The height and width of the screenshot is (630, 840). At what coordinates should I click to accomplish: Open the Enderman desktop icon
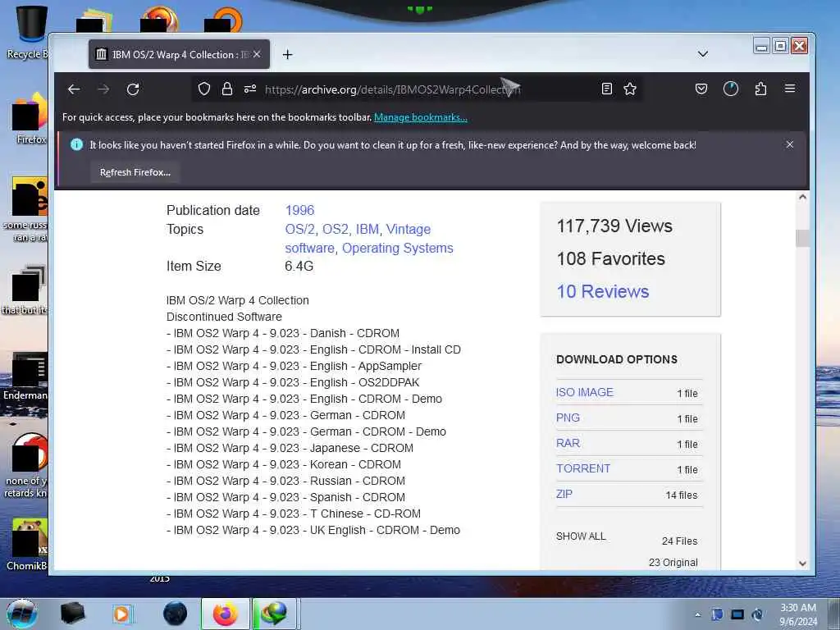pos(25,377)
